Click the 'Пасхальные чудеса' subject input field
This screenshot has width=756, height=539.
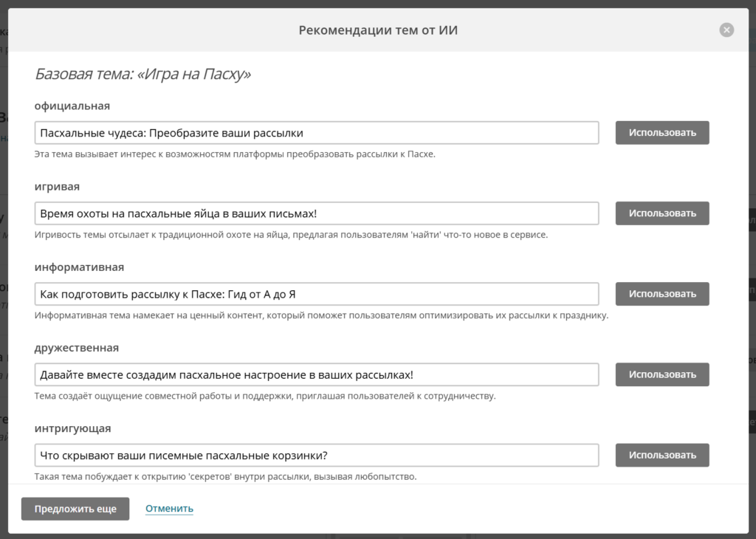[x=316, y=133]
